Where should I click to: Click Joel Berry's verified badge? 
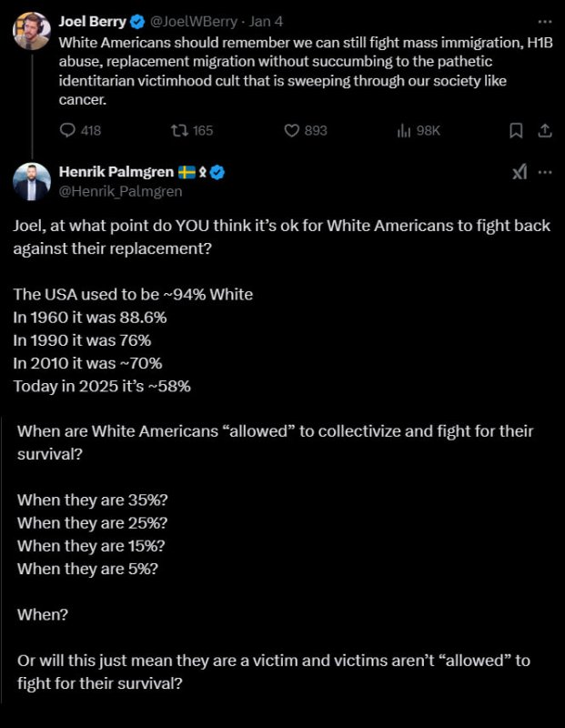click(x=137, y=22)
